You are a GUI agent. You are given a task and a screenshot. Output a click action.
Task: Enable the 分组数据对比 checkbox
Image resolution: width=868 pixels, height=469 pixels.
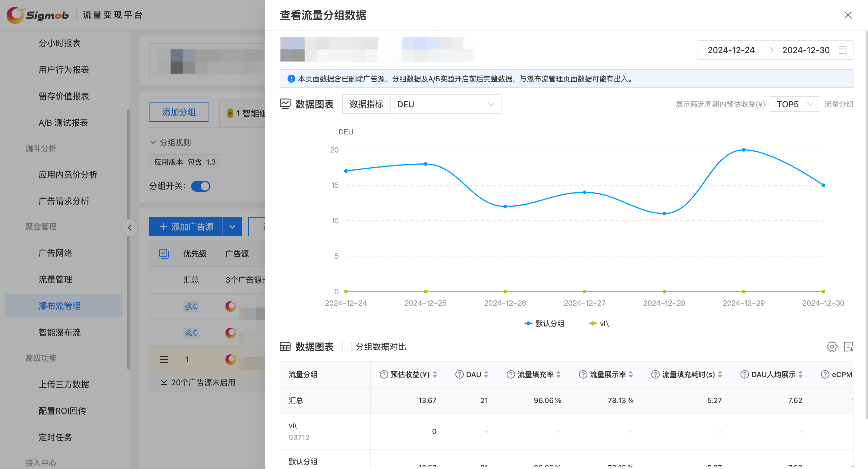click(x=347, y=347)
